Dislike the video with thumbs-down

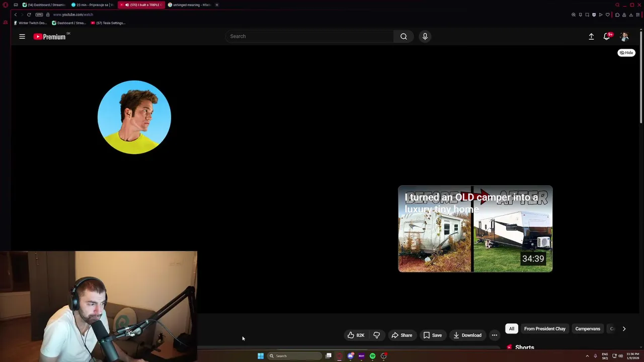[x=377, y=335]
